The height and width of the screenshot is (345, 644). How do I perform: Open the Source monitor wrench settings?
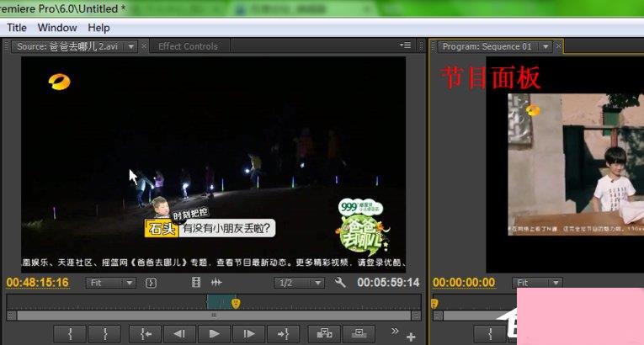click(x=340, y=282)
